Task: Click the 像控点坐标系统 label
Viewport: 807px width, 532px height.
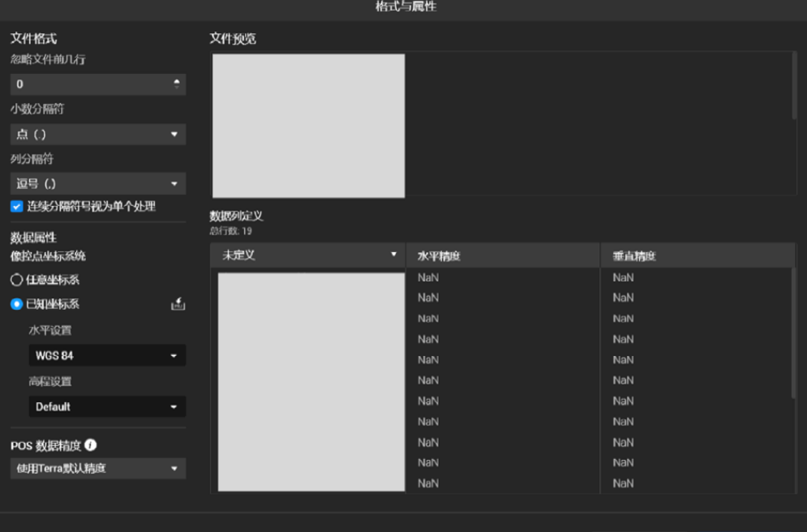Action: 48,256
